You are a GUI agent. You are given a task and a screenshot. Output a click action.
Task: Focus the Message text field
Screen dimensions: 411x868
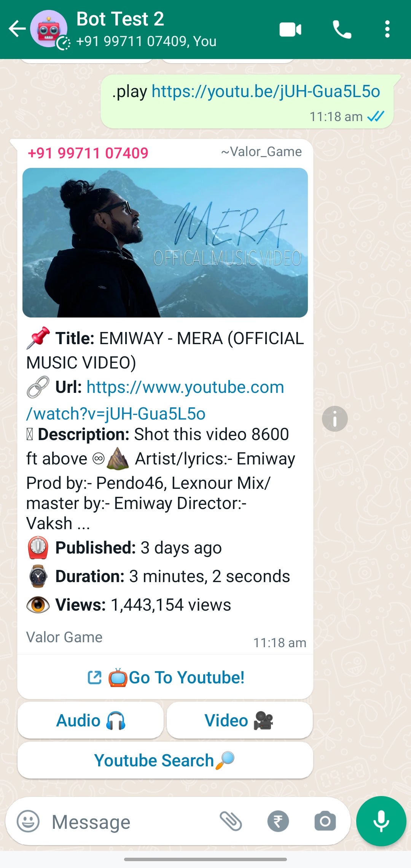point(129,822)
